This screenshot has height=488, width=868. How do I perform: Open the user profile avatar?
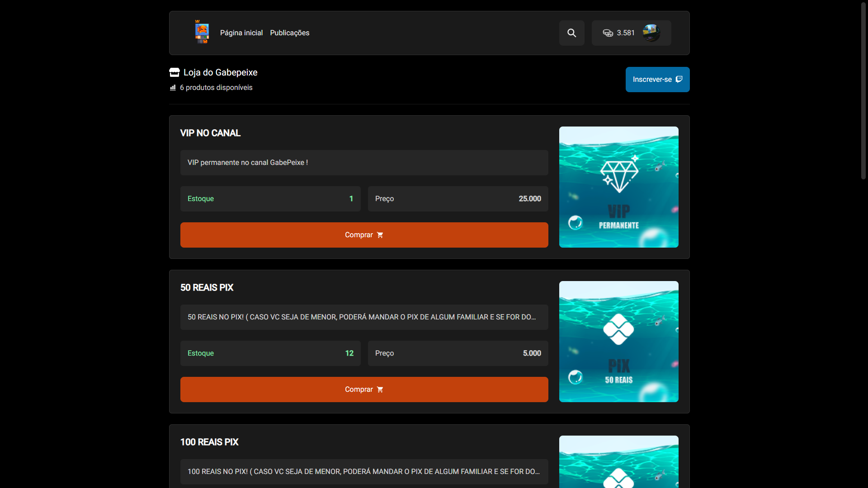(x=651, y=33)
